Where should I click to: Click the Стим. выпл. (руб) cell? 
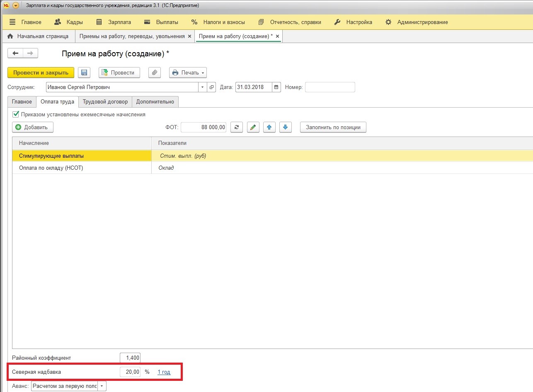pyautogui.click(x=342, y=156)
